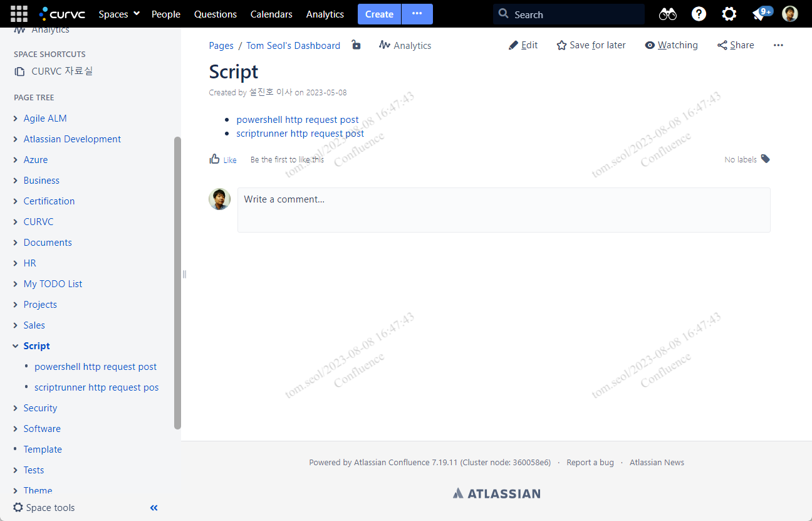Click the blue Create button

[379, 14]
